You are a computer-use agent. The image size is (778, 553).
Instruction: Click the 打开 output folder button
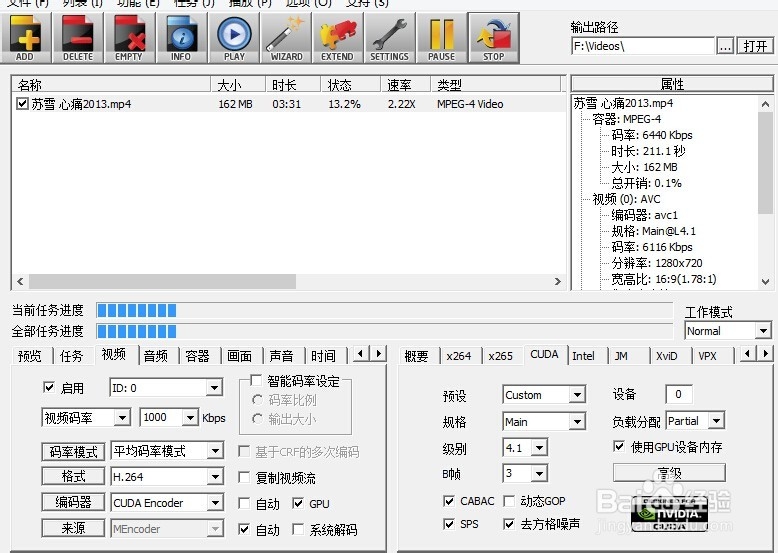point(755,46)
